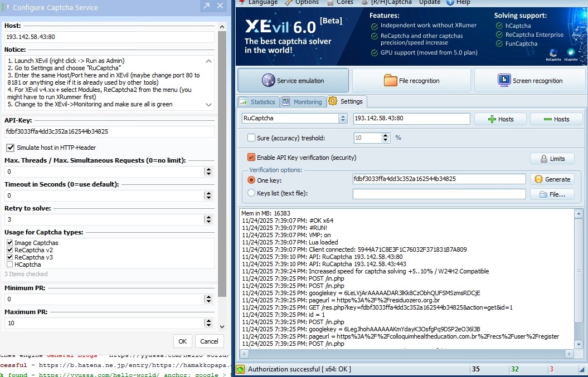Select Keys list (text file) radio option
This screenshot has height=377, width=588.
251,193
